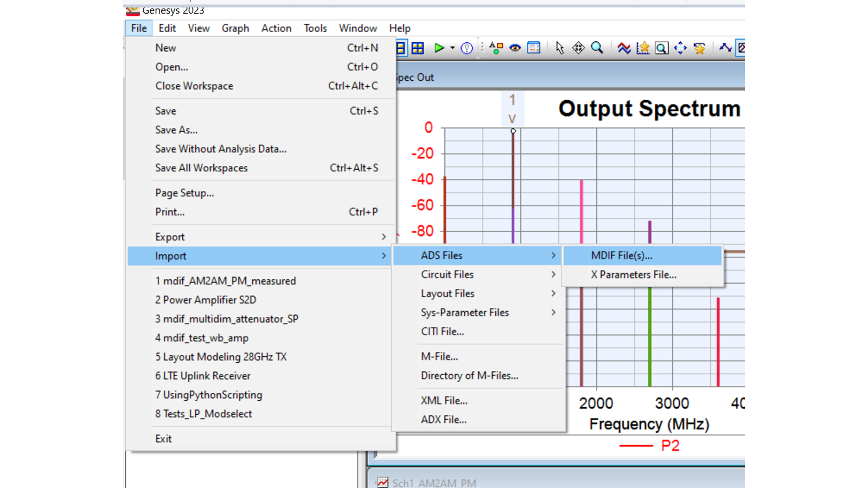Click the red and blue wave traces icon

624,48
